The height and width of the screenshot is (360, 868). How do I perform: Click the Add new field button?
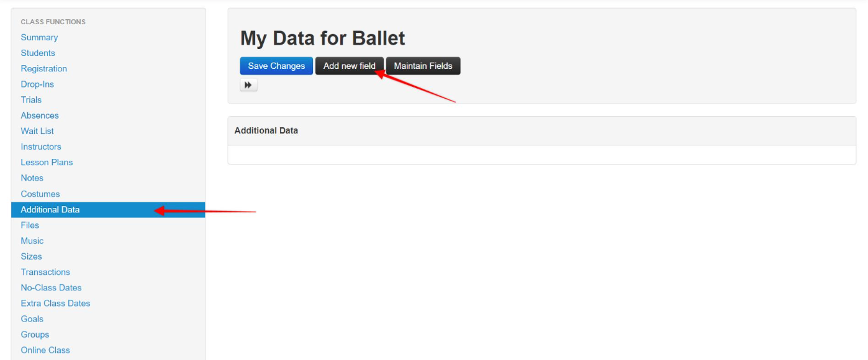(x=350, y=66)
